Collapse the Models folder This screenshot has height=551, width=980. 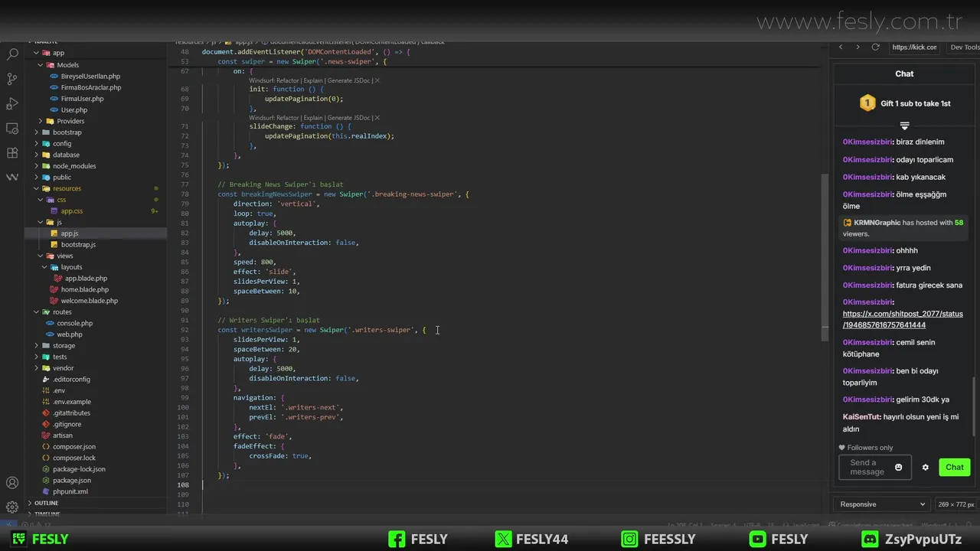point(41,65)
